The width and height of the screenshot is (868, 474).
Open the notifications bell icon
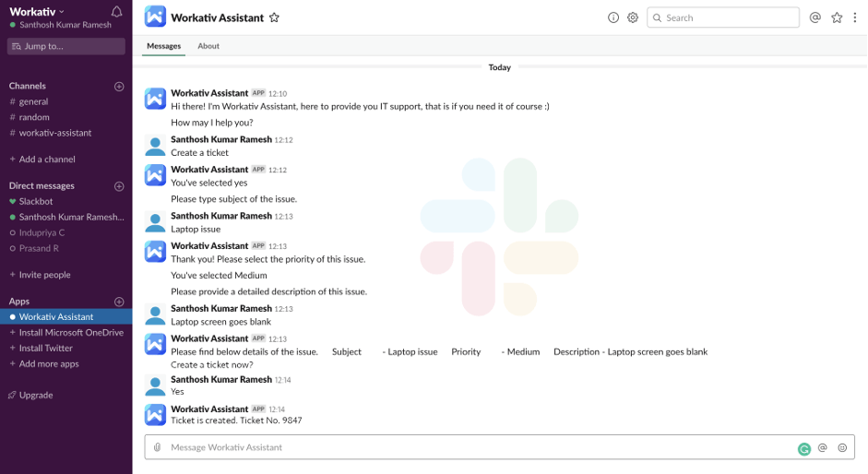[116, 12]
